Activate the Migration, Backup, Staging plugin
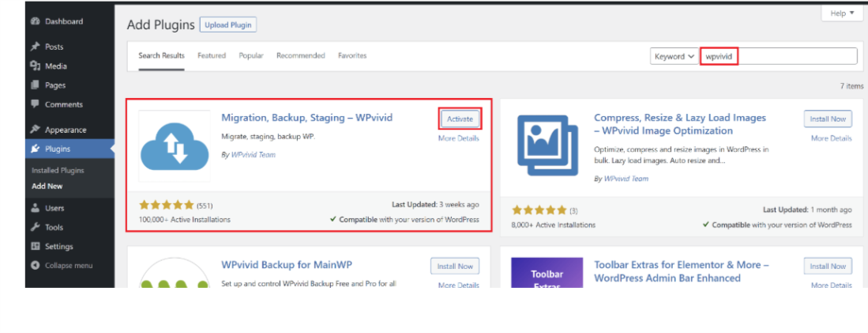Image resolution: width=868 pixels, height=333 pixels. click(x=460, y=119)
